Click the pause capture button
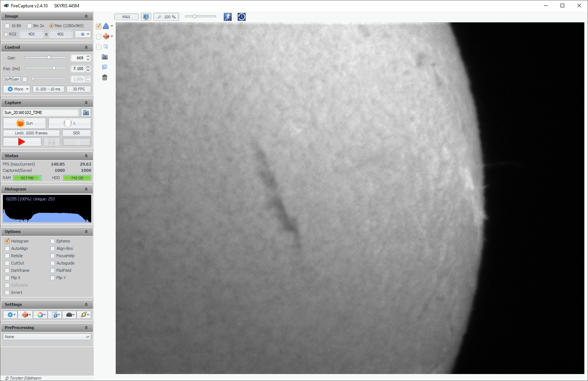 coord(52,142)
